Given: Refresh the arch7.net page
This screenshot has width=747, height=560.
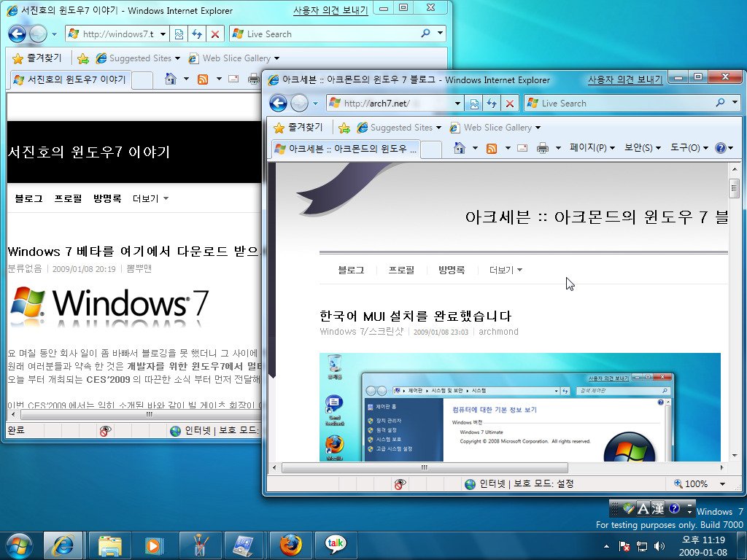Looking at the screenshot, I should (492, 104).
